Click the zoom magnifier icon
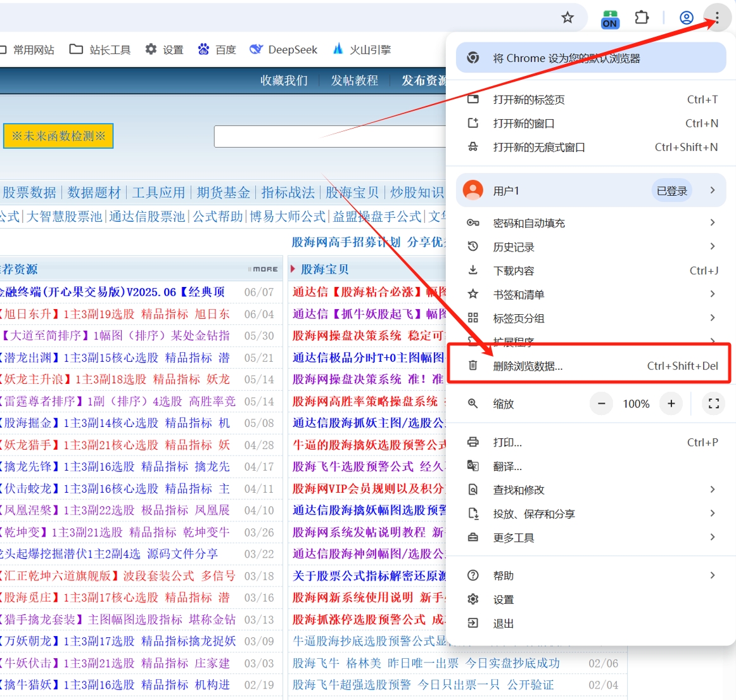This screenshot has height=700, width=736. [x=473, y=404]
